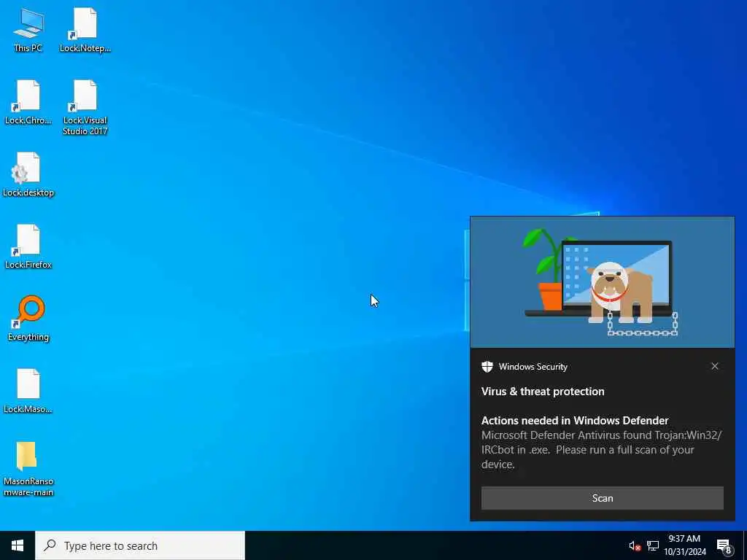Image resolution: width=747 pixels, height=560 pixels.
Task: Click the Trojan:Win32/IRCbot message text
Action: pyautogui.click(x=601, y=449)
